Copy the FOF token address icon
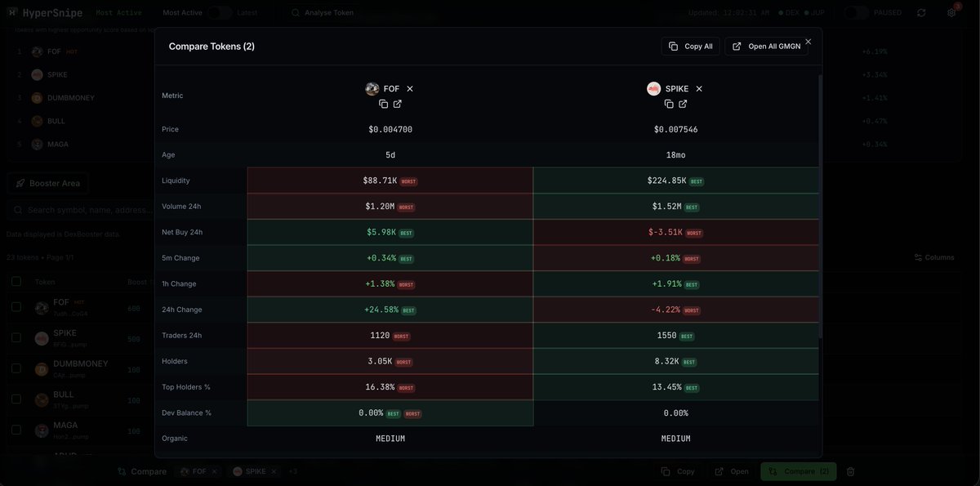Screen dimensions: 980x486 (384, 104)
